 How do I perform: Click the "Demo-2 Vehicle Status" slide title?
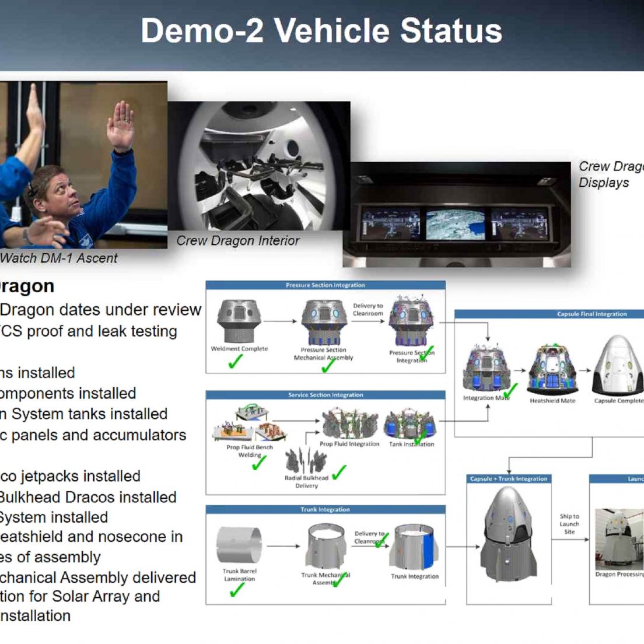[x=321, y=30]
